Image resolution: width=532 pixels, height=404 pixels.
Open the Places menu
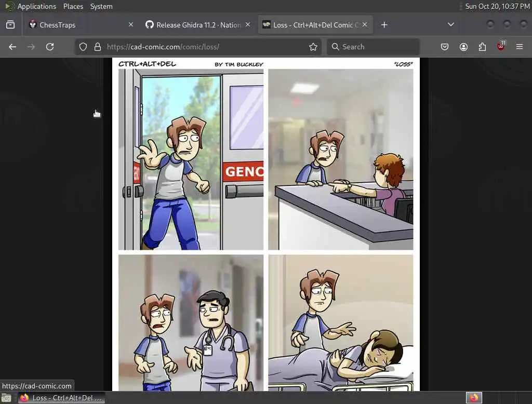73,6
